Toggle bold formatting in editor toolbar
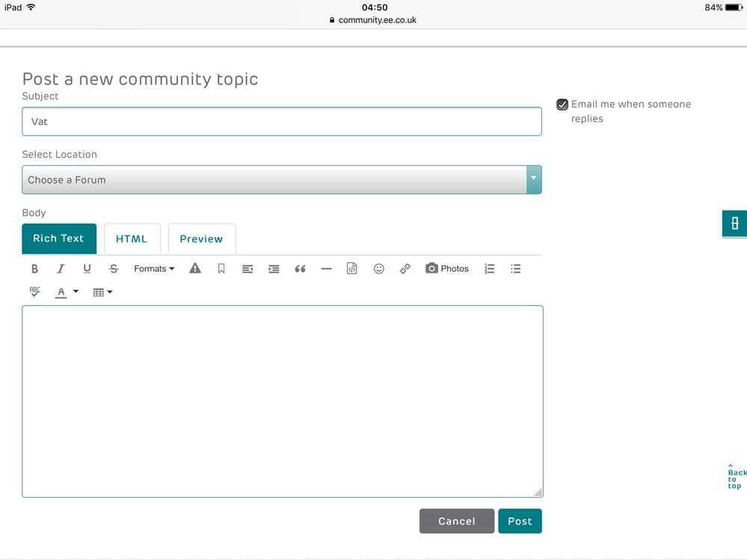This screenshot has height=560, width=747. [34, 268]
